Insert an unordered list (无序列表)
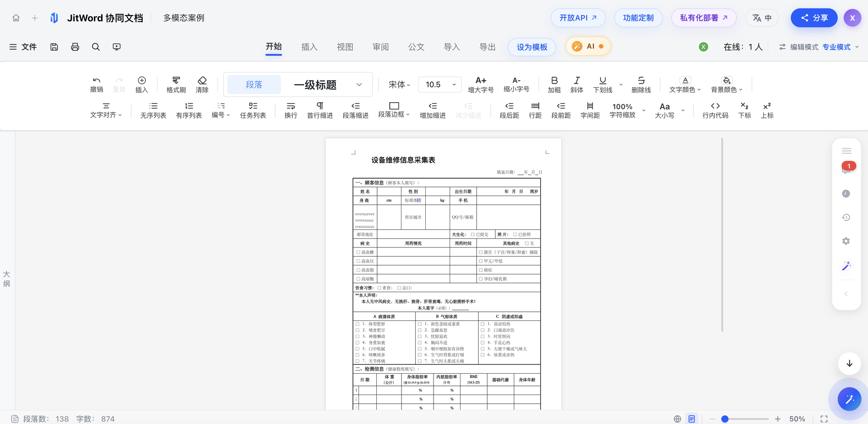 pos(153,111)
